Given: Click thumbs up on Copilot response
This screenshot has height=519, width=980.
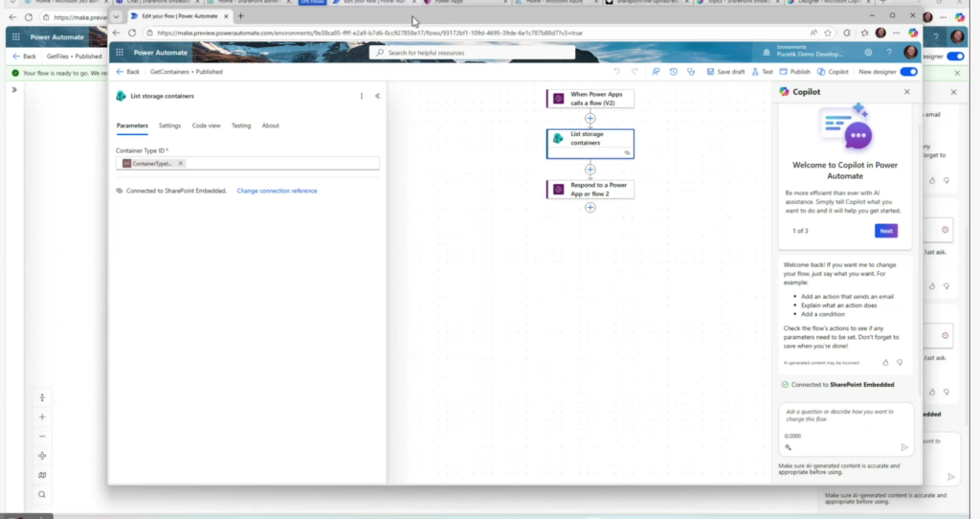Looking at the screenshot, I should pyautogui.click(x=885, y=363).
